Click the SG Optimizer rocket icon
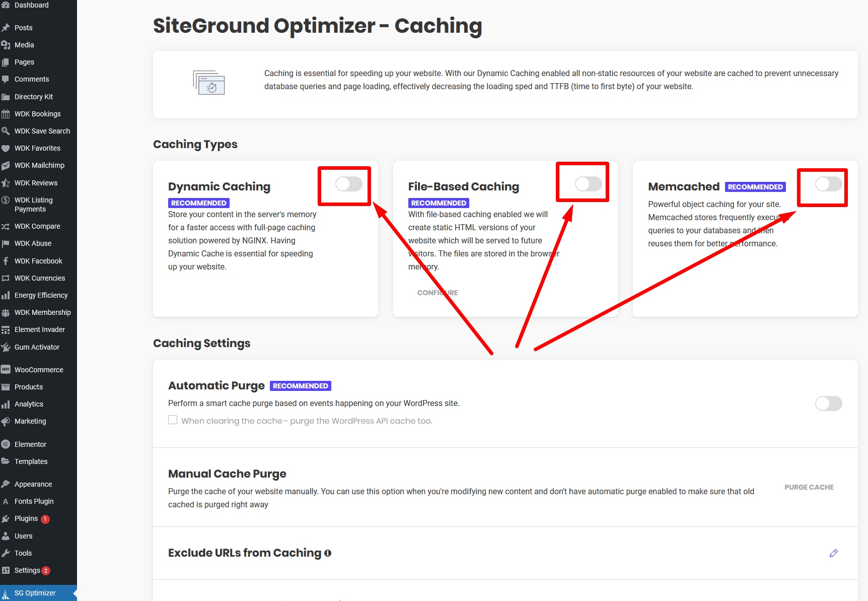This screenshot has height=601, width=868. tap(6, 593)
